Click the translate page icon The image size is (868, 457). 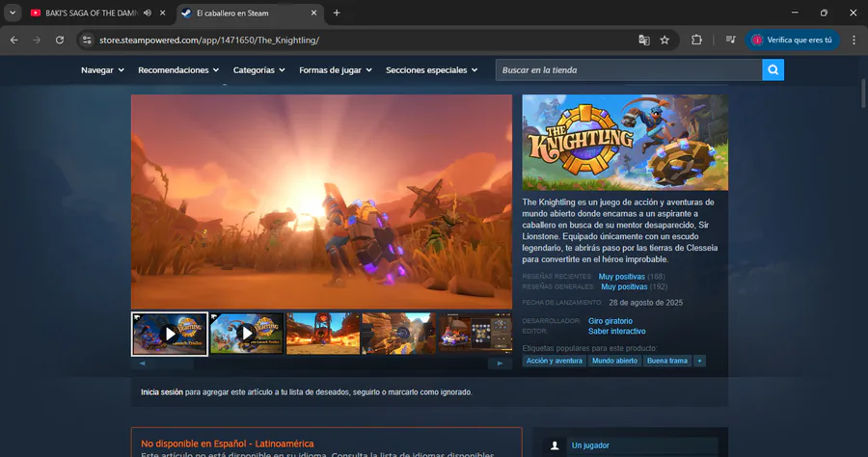point(644,40)
